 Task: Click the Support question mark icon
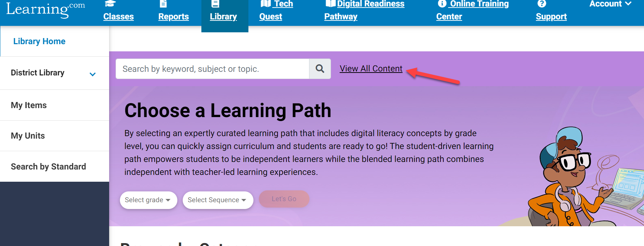[x=541, y=4]
